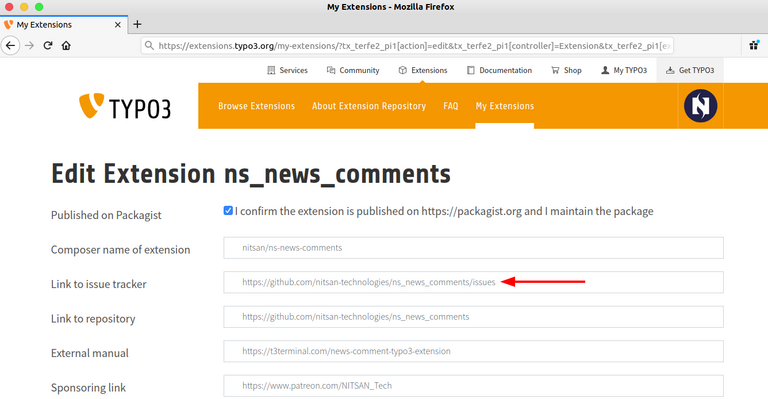Viewport: 768px width, 399px height.
Task: Click the Get TYPO3 button
Action: [690, 70]
